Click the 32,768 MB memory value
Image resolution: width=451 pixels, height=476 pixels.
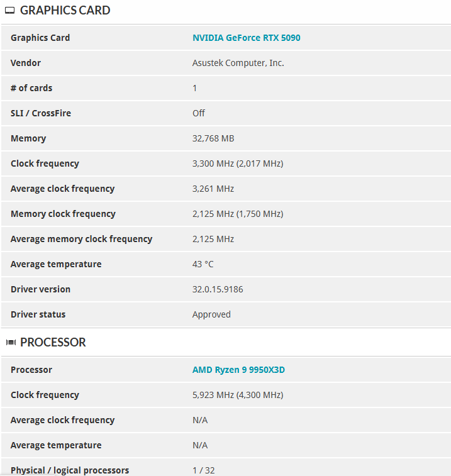pyautogui.click(x=213, y=138)
